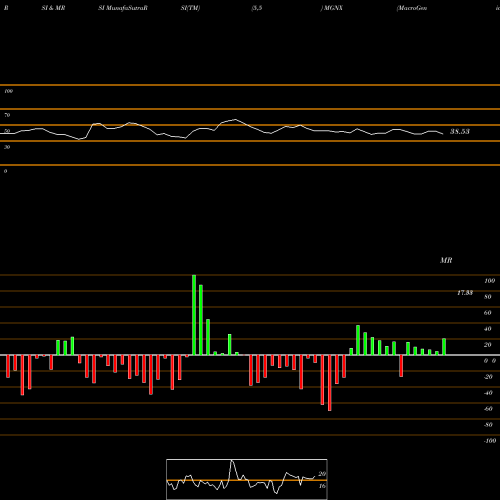Select the MR value 17.88 label
The height and width of the screenshot is (500, 500).
pyautogui.click(x=465, y=293)
